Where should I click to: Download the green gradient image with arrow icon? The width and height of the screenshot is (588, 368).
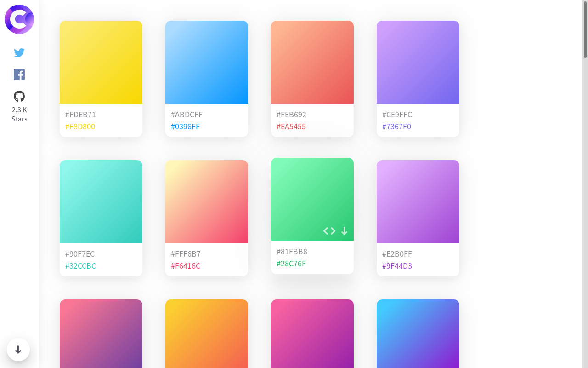344,231
